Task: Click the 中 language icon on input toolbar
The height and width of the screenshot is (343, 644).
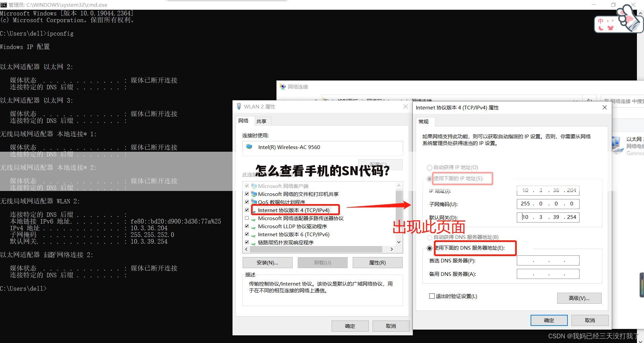Action: point(600,21)
